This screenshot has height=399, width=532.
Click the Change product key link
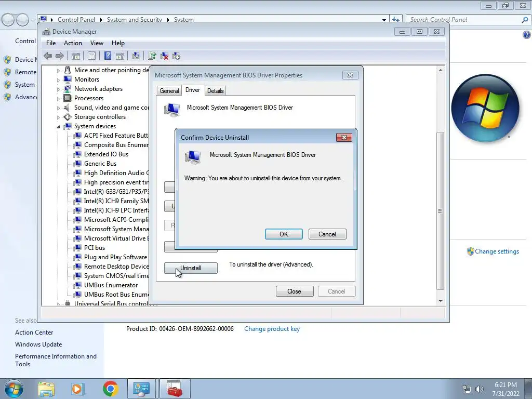point(272,329)
